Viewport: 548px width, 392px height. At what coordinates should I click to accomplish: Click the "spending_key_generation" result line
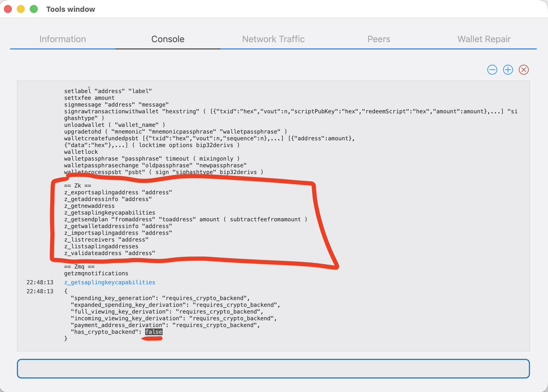pyautogui.click(x=160, y=298)
